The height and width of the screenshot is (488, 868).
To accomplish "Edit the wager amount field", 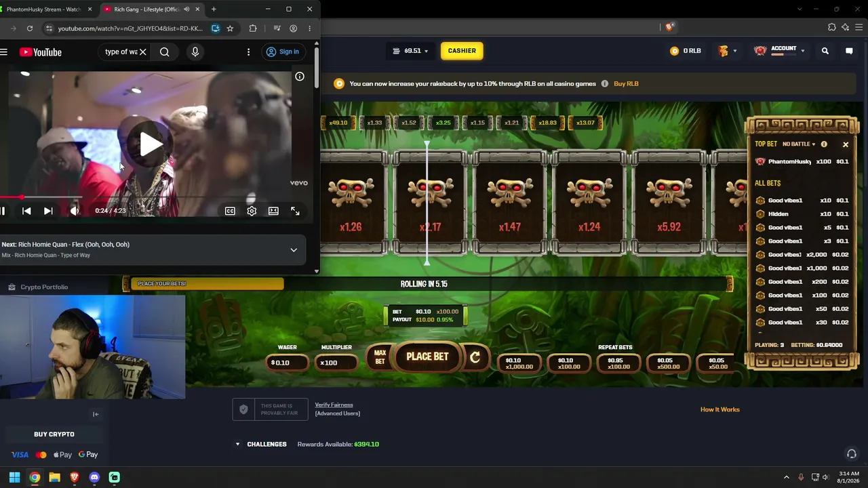I will [287, 363].
